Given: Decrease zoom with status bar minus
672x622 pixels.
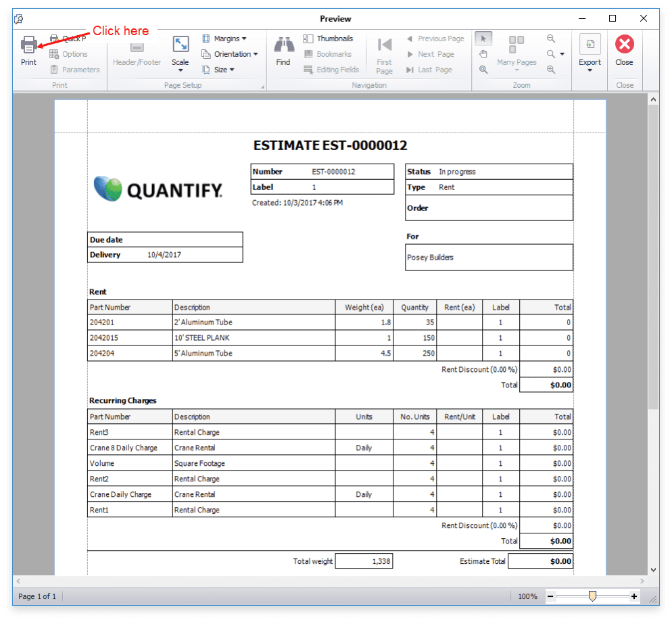Looking at the screenshot, I should pos(551,596).
